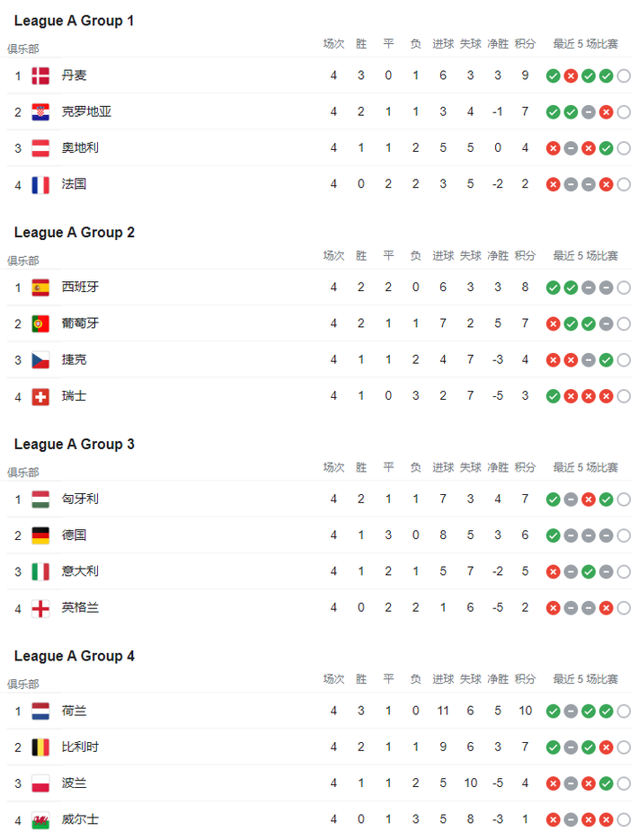Open the 匈牙利 team link
The width and height of the screenshot is (638, 840).
pos(80,499)
